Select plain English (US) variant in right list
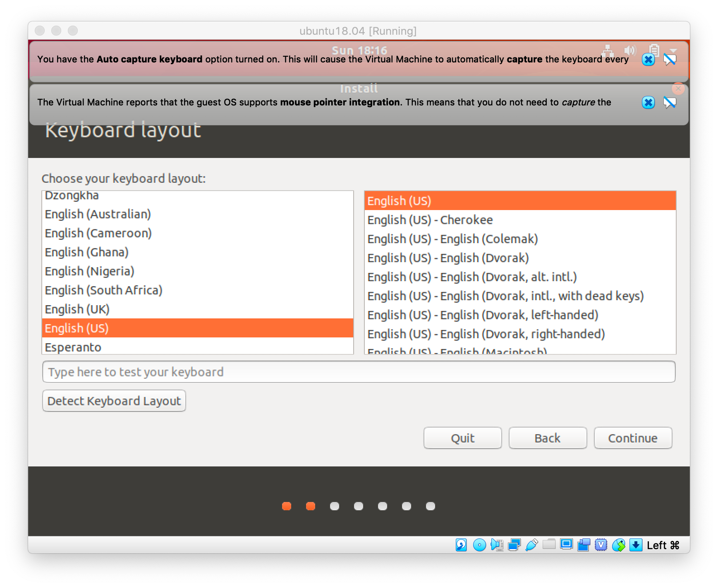 pos(520,201)
